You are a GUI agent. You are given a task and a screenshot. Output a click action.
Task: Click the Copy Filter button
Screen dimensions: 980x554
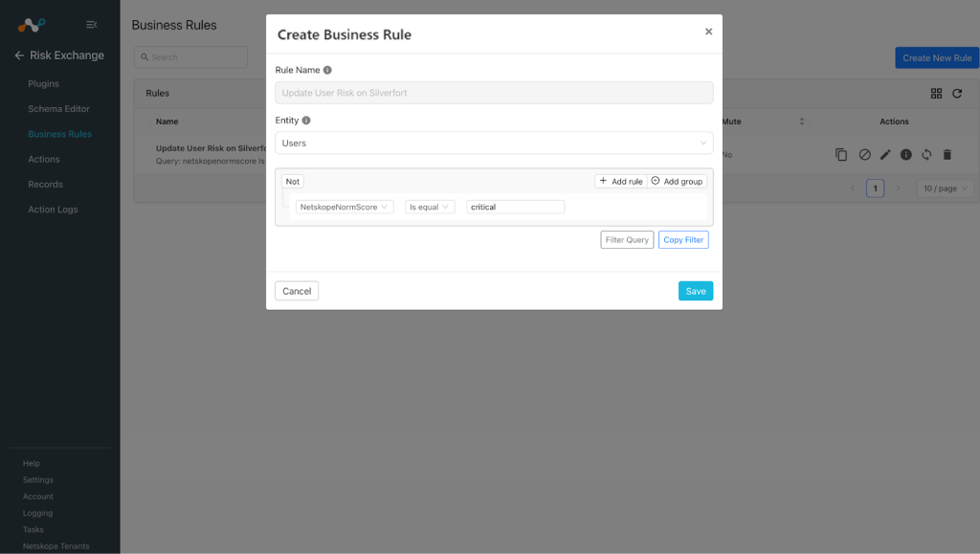tap(683, 240)
